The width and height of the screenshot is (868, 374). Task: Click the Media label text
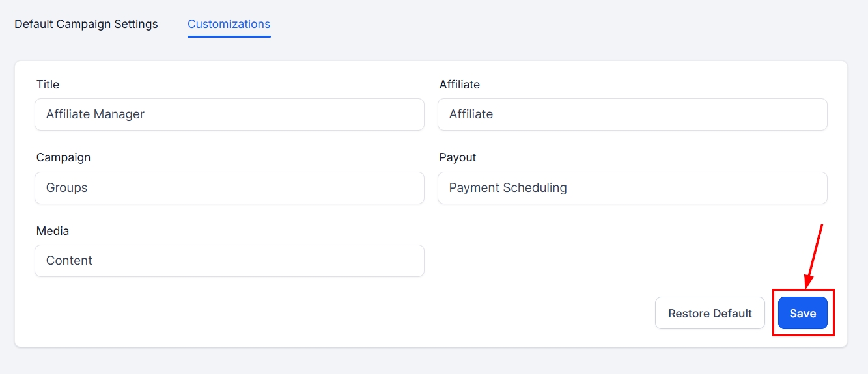click(x=52, y=231)
